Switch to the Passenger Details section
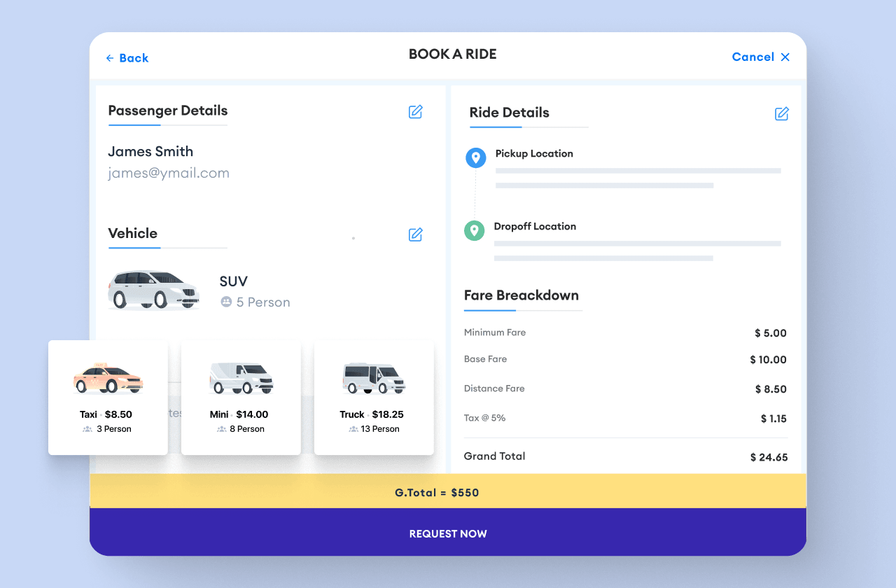 click(168, 111)
